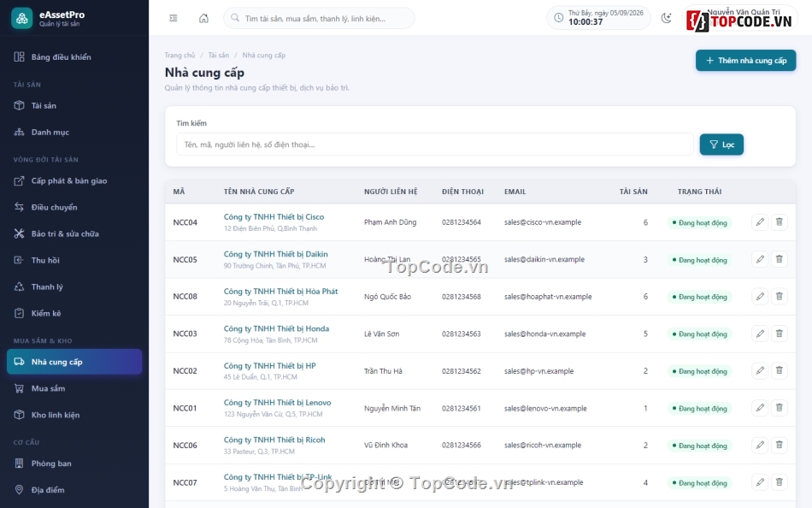
Task: Open Công ty TNHH Thiết bị Daikin
Action: (275, 254)
